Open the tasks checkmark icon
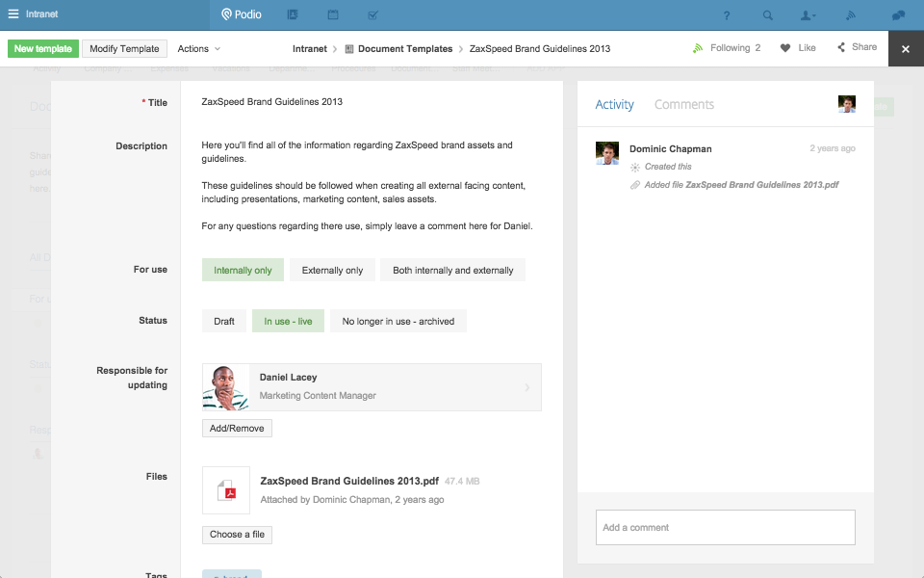Viewport: 924px width, 578px height. coord(373,14)
